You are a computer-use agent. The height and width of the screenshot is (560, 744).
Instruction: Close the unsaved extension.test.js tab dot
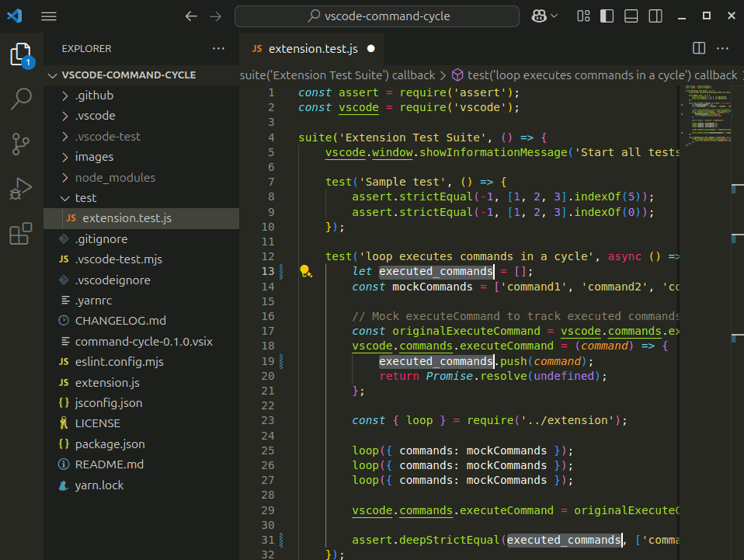371,48
